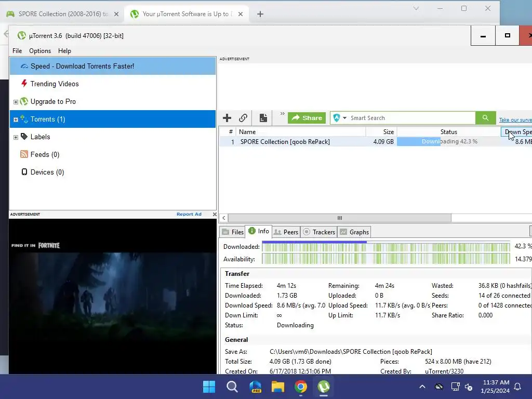Image resolution: width=532 pixels, height=399 pixels.
Task: Click Add Torrent from URL link icon
Action: pos(243,118)
